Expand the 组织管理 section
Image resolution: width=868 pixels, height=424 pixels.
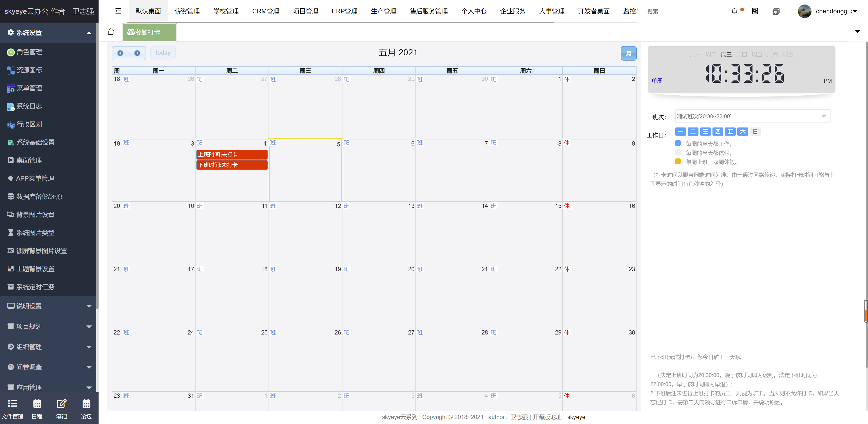(x=48, y=347)
